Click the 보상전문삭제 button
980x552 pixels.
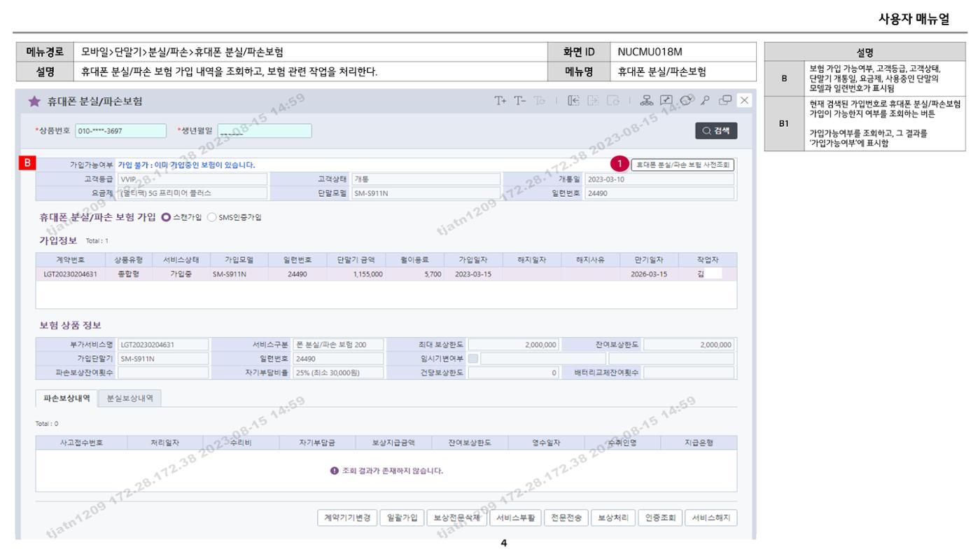pyautogui.click(x=456, y=518)
